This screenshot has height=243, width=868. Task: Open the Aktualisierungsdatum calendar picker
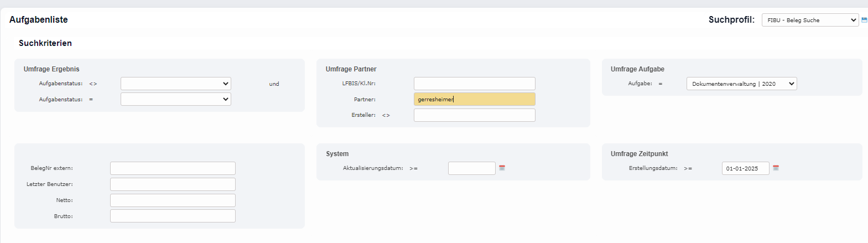(502, 168)
